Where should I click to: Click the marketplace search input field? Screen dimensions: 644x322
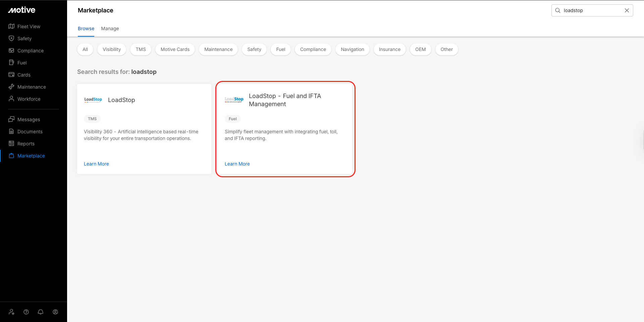tap(590, 10)
